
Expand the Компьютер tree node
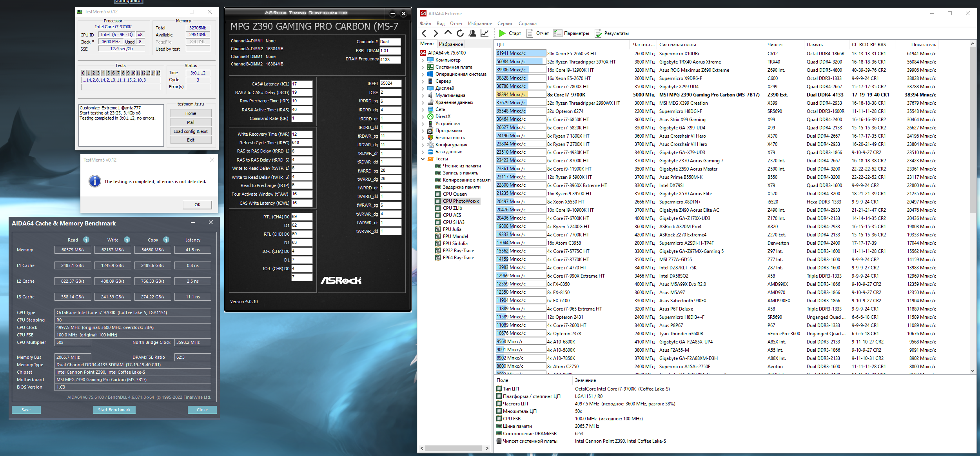coord(423,60)
